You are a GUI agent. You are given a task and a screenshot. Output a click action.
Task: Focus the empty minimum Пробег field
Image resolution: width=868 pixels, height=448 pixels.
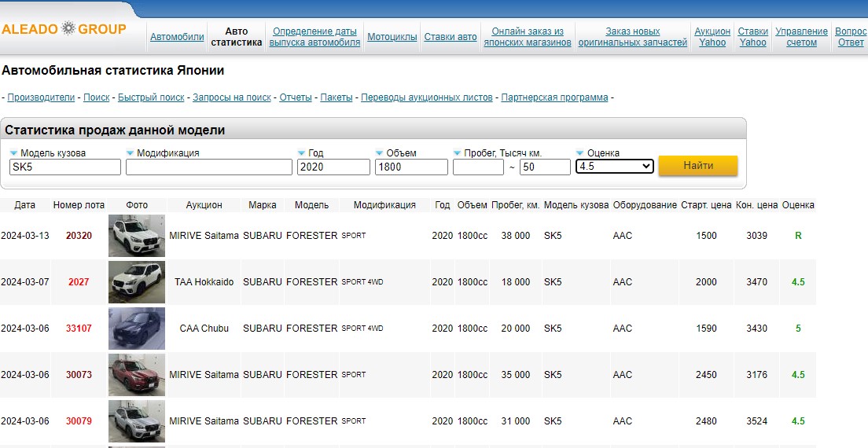coord(478,167)
